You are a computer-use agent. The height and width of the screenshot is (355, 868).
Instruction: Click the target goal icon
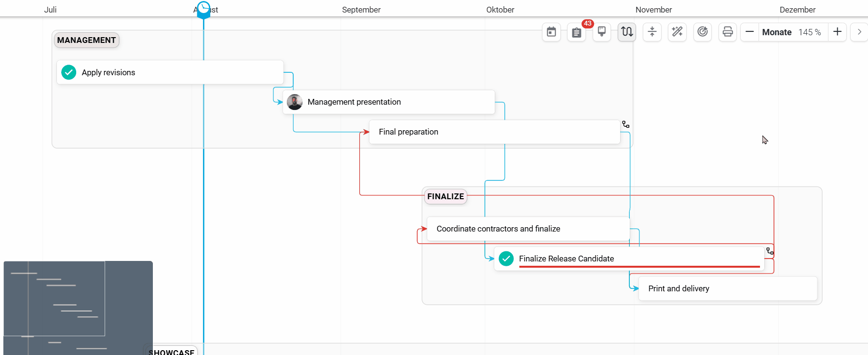click(x=703, y=32)
